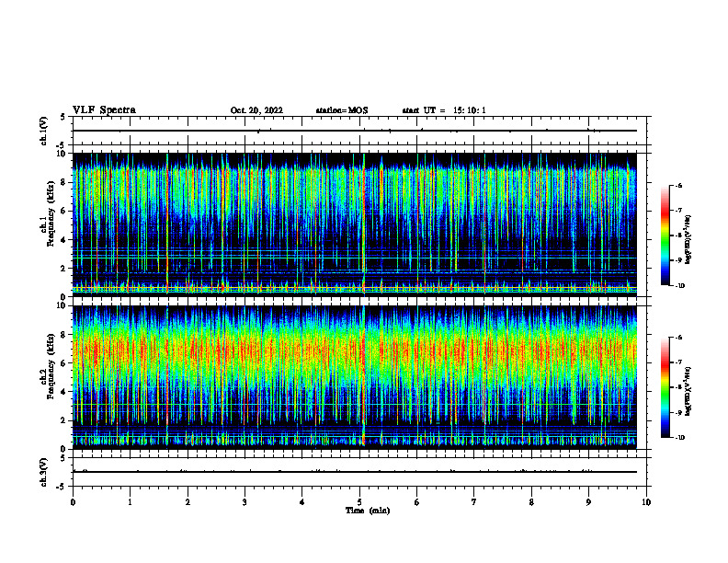Click the ch.2 color scale units label
The image size is (728, 563).
point(689,392)
